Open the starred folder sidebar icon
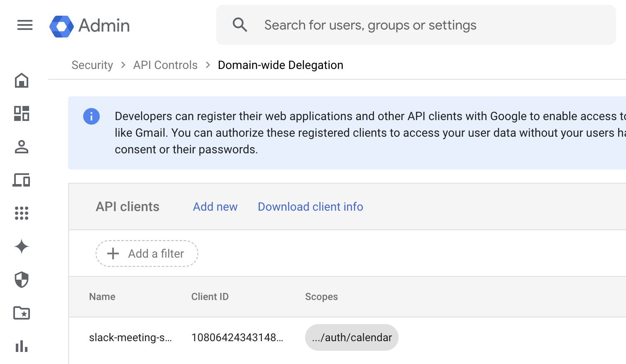 pos(22,313)
